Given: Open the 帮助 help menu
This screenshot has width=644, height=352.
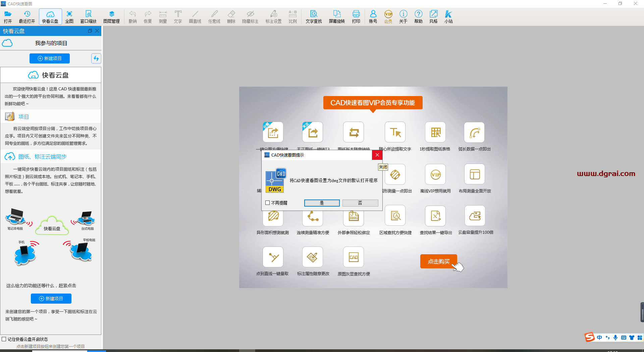Looking at the screenshot, I should point(418,16).
